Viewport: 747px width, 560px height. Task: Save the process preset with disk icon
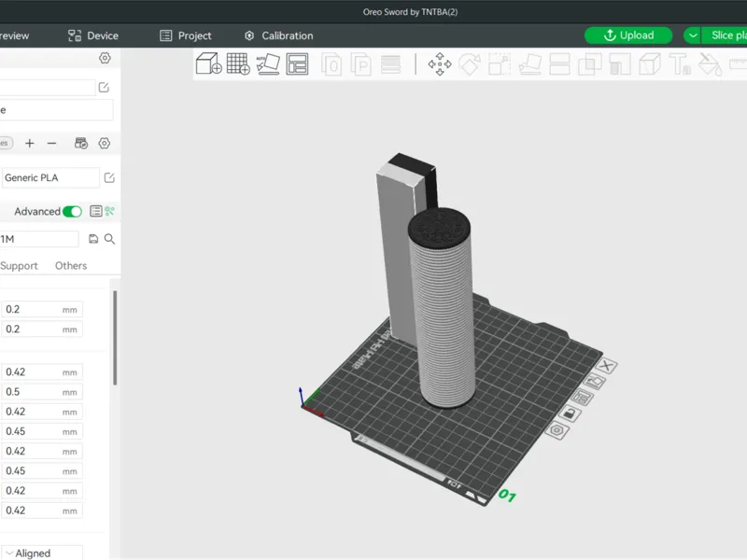click(x=93, y=239)
